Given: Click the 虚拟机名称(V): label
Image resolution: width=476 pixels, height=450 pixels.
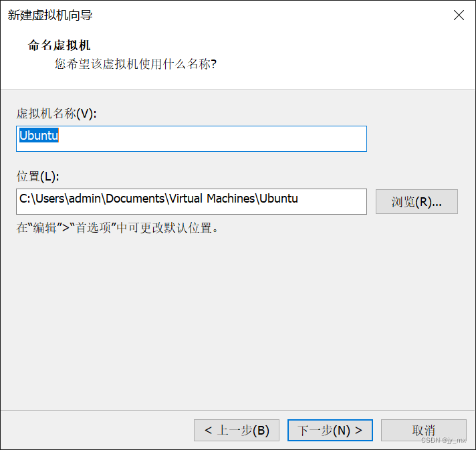Looking at the screenshot, I should click(x=56, y=114).
